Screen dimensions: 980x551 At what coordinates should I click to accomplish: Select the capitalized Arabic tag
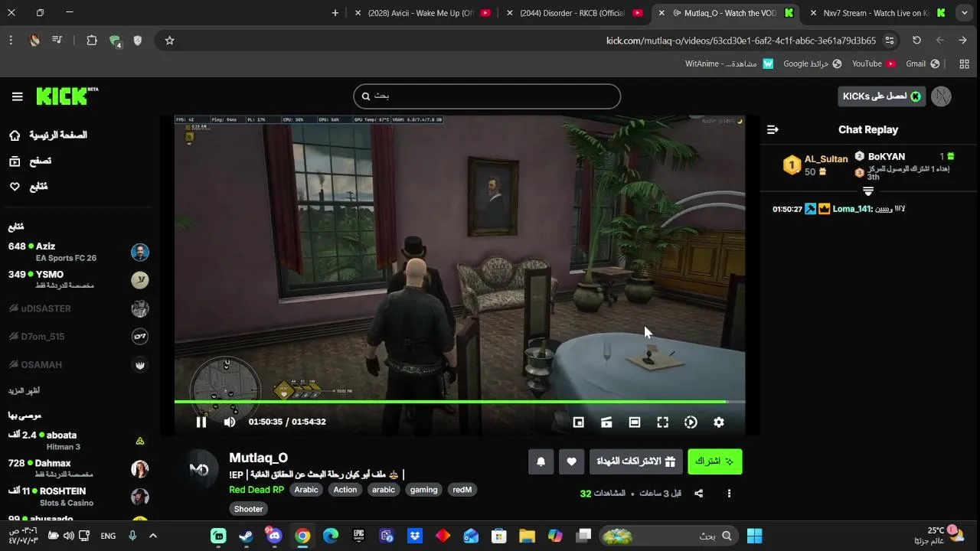click(306, 490)
